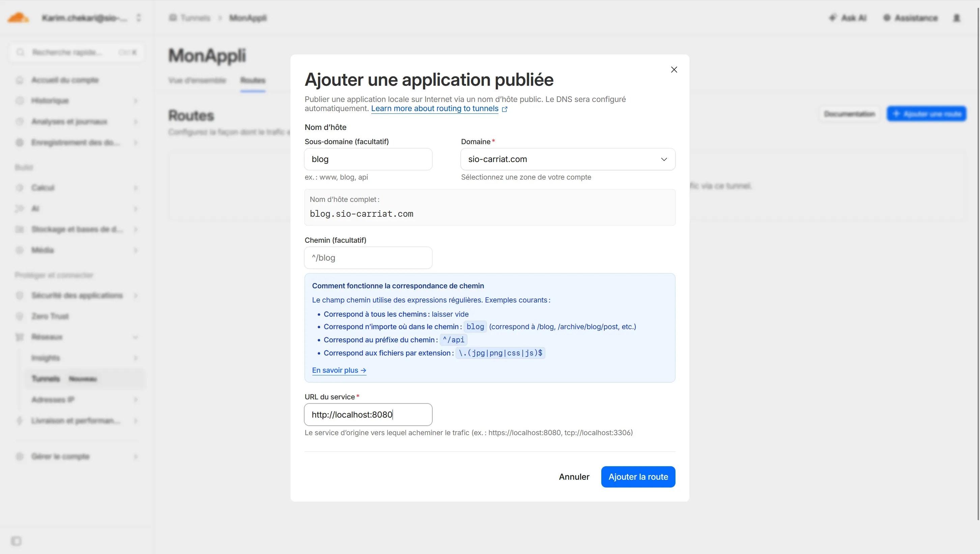Click the user profile icon

tap(957, 18)
